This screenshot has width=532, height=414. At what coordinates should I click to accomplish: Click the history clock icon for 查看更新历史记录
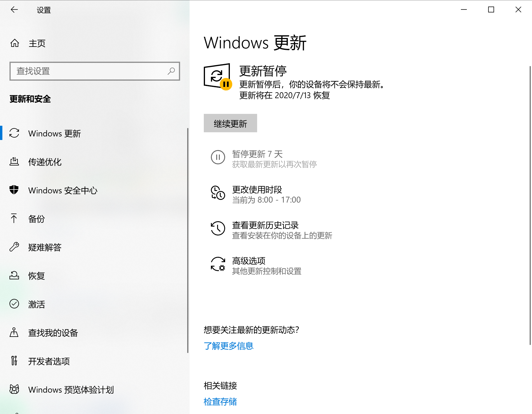tap(218, 228)
